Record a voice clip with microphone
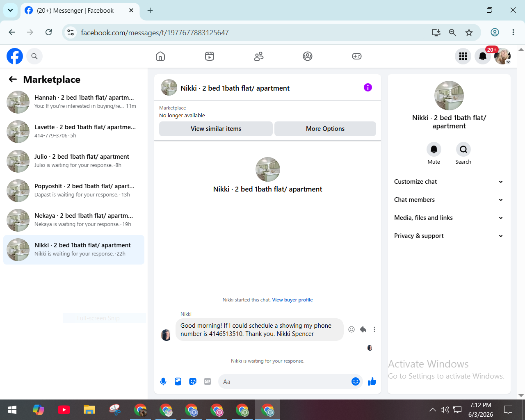525x420 pixels. pyautogui.click(x=163, y=381)
